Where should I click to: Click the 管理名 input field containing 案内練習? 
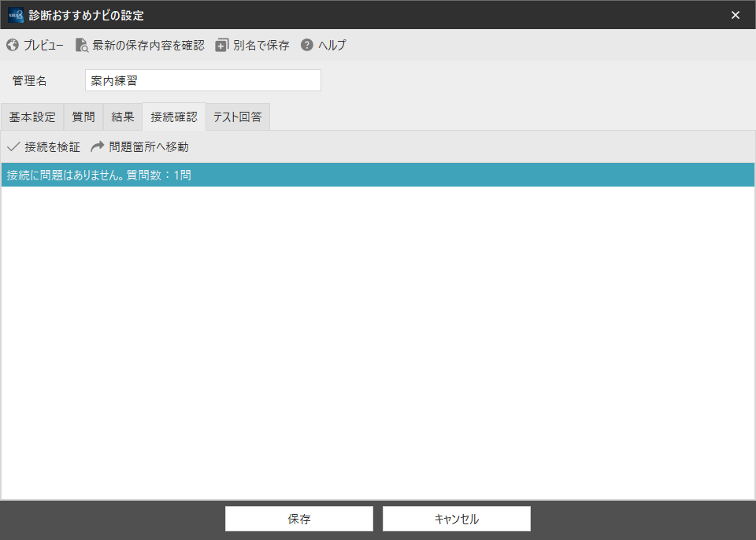click(x=203, y=80)
